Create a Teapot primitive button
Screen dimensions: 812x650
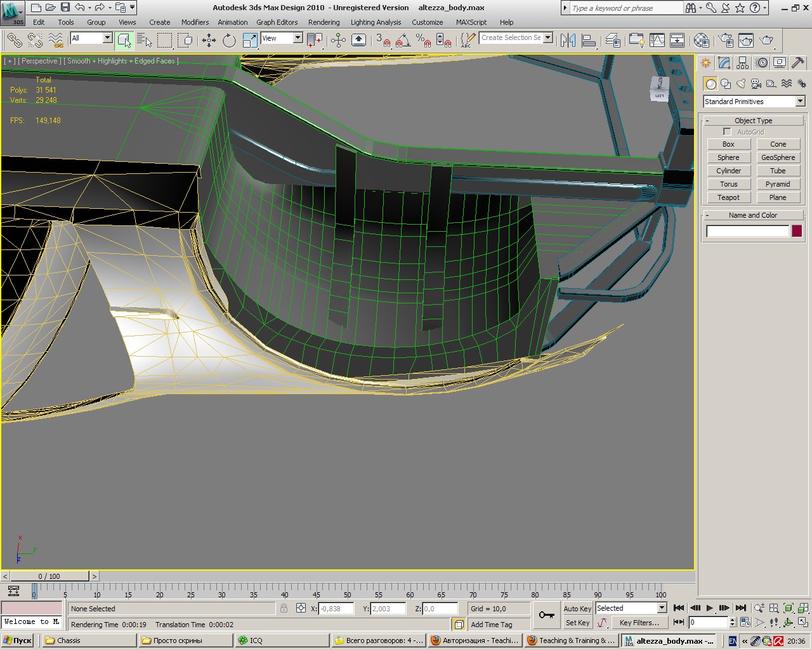728,197
